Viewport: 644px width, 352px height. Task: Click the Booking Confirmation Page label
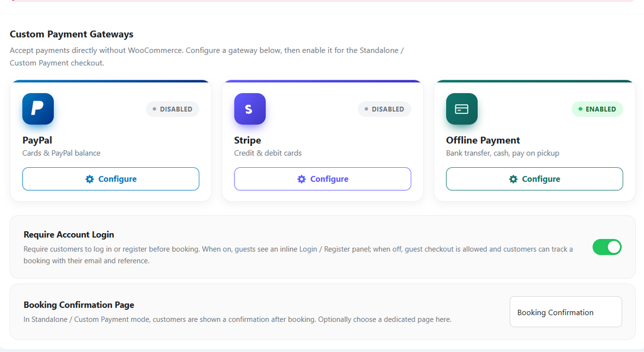[x=79, y=305]
